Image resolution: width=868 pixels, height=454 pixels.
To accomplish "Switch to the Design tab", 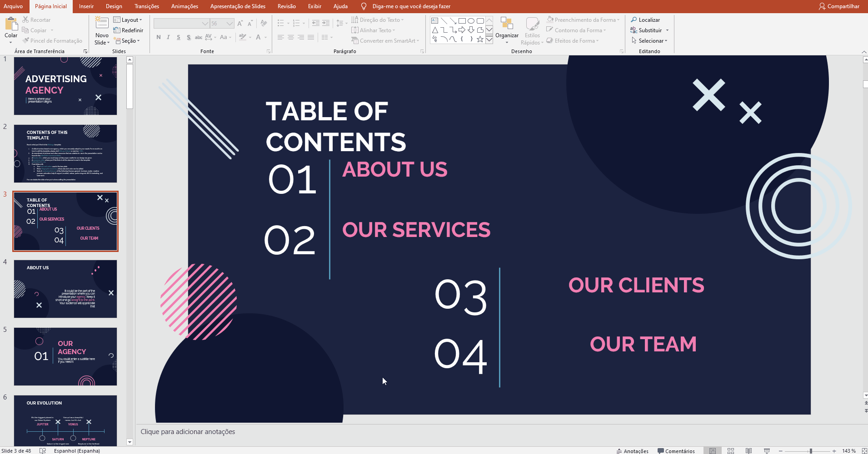I will click(x=114, y=6).
